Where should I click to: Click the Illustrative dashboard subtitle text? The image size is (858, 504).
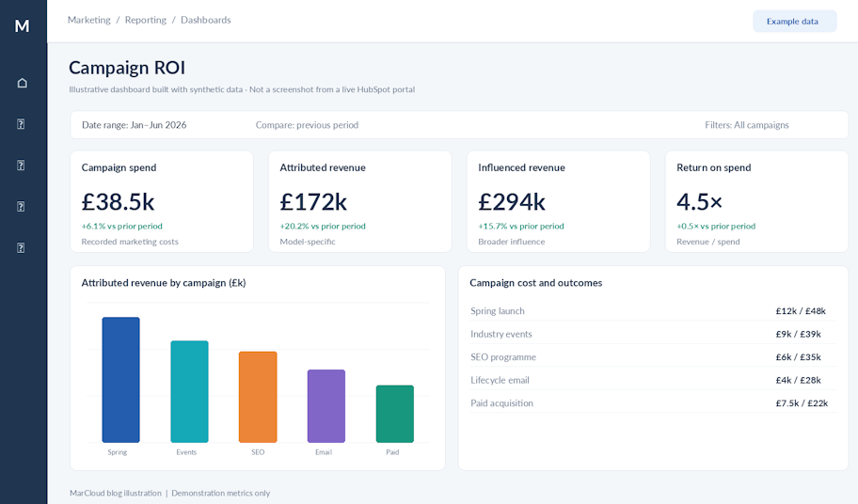pyautogui.click(x=242, y=89)
